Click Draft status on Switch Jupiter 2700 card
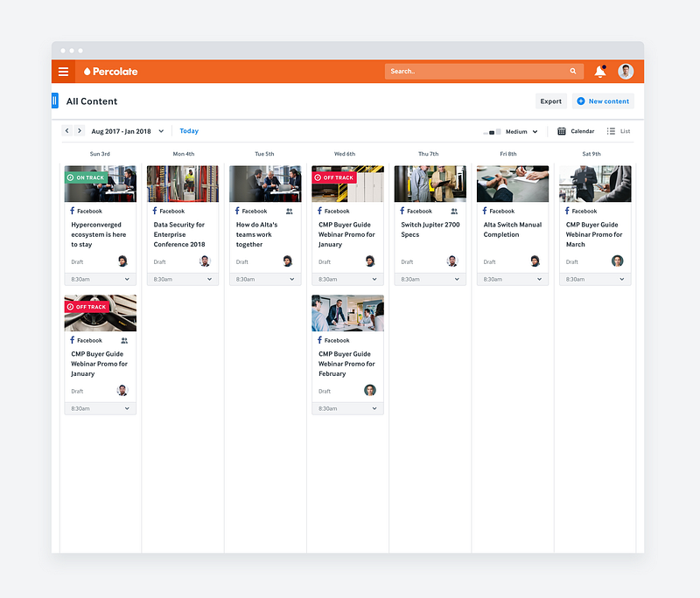 pos(407,261)
